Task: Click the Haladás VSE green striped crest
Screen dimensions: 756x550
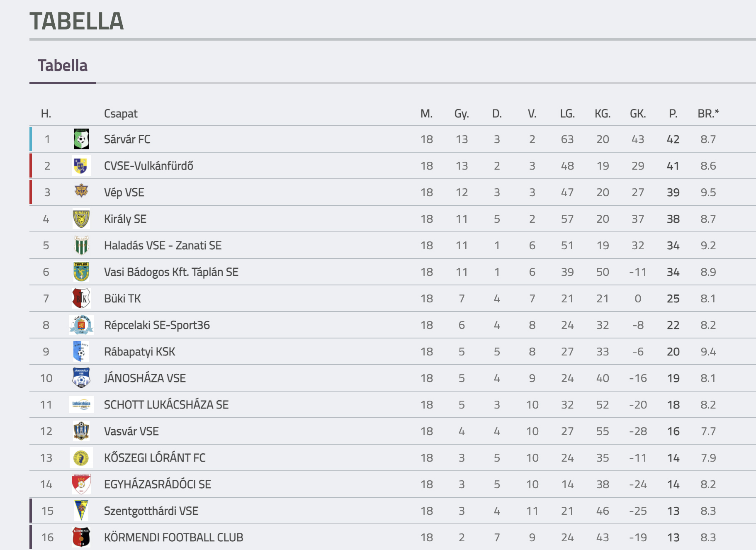Action: click(x=81, y=245)
